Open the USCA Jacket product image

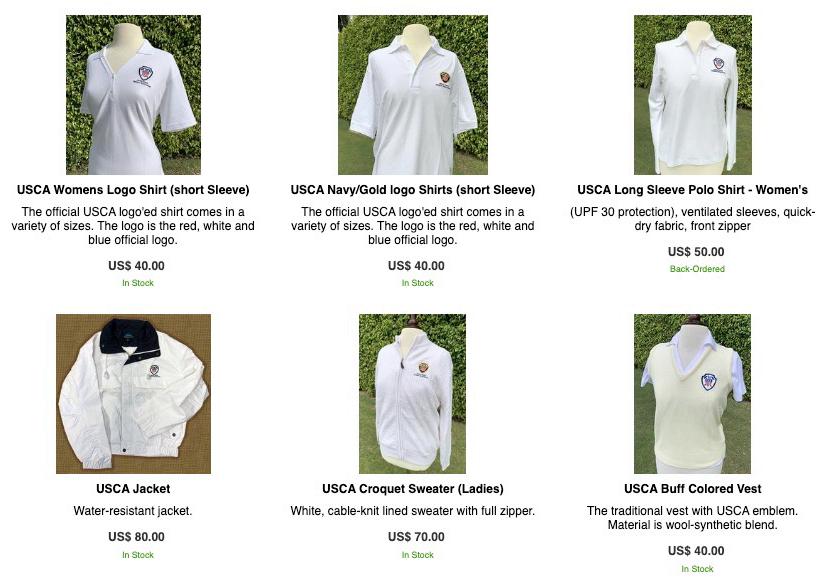click(x=133, y=394)
